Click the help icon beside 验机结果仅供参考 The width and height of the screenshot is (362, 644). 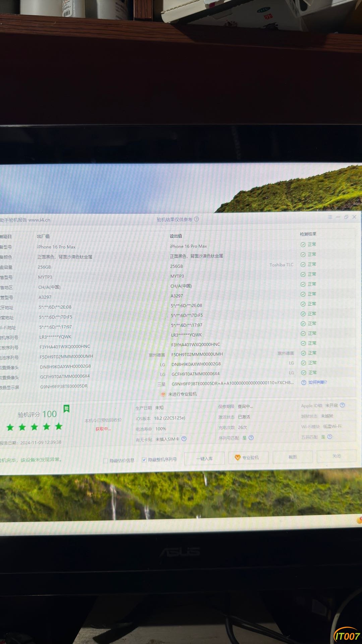click(x=196, y=219)
